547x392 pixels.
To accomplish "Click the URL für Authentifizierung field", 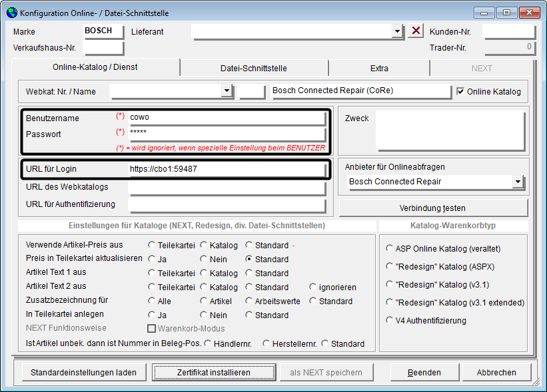I will (227, 205).
